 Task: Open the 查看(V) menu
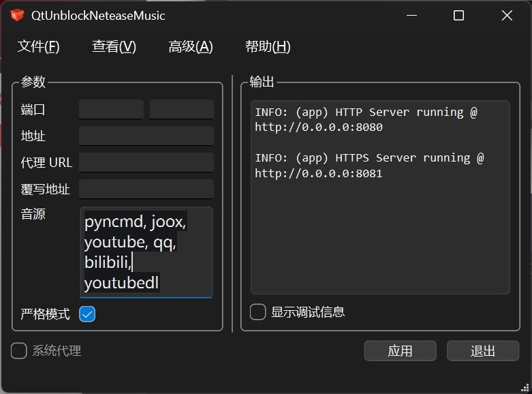click(x=114, y=46)
